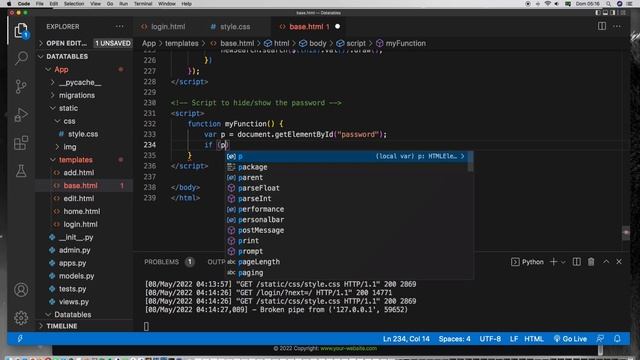Open add.html in the file tree
Viewport: 640px width, 360px height.
79,173
